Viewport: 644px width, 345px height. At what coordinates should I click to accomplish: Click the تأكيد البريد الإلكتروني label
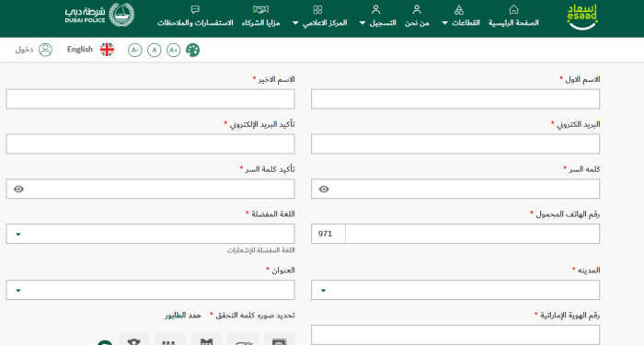261,124
